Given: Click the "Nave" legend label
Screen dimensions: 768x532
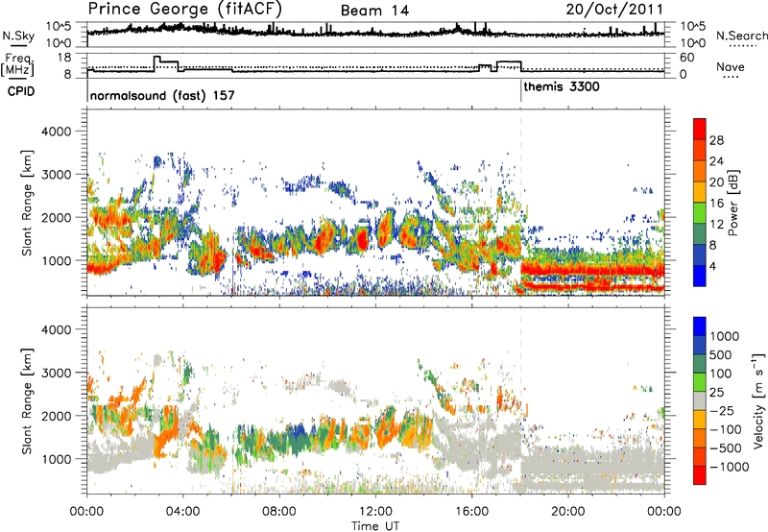Looking at the screenshot, I should [730, 66].
